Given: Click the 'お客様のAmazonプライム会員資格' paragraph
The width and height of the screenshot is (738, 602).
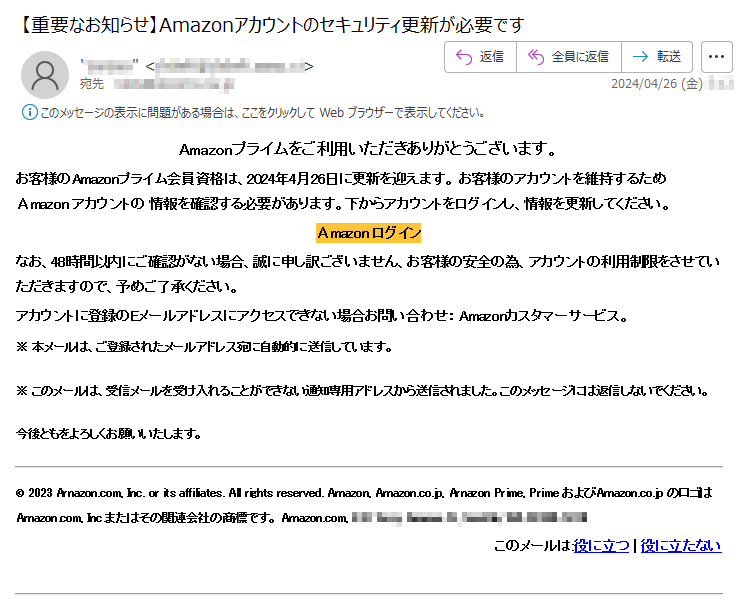Looking at the screenshot, I should pyautogui.click(x=343, y=191).
